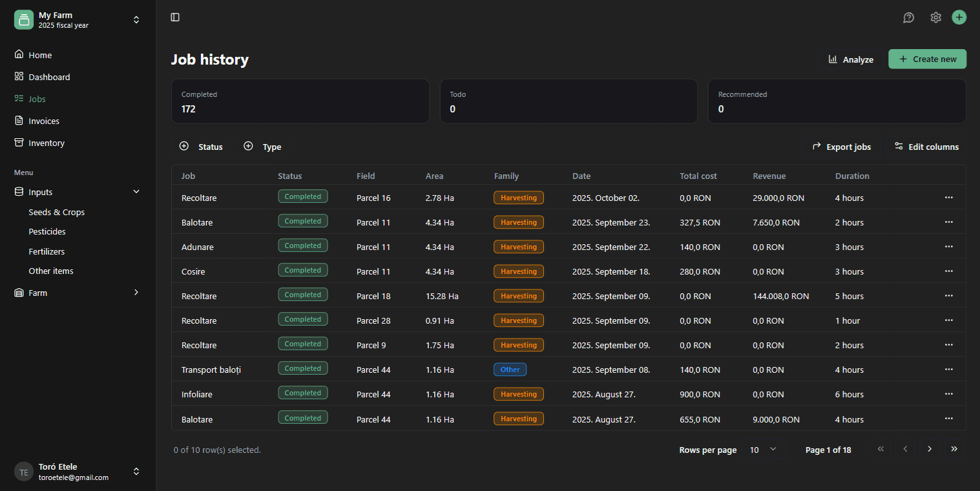Open Dashboard from sidebar
Screen dimensions: 980x491
(49, 77)
